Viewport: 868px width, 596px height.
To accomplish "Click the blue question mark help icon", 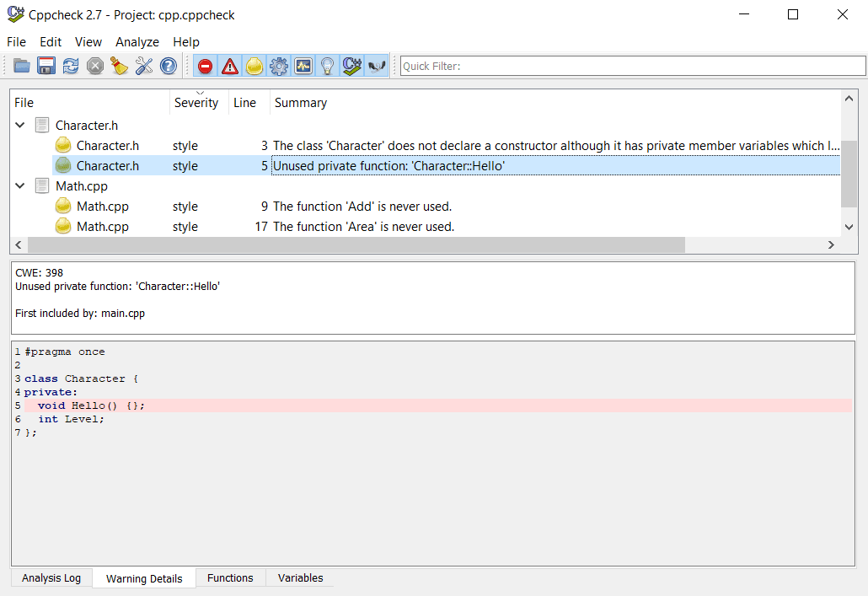I will 169,66.
